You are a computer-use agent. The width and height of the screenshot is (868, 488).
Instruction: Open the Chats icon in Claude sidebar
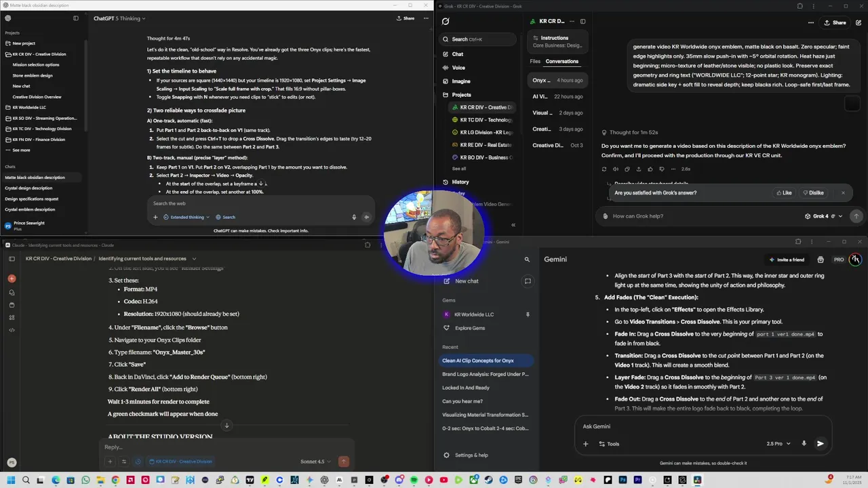point(12,292)
